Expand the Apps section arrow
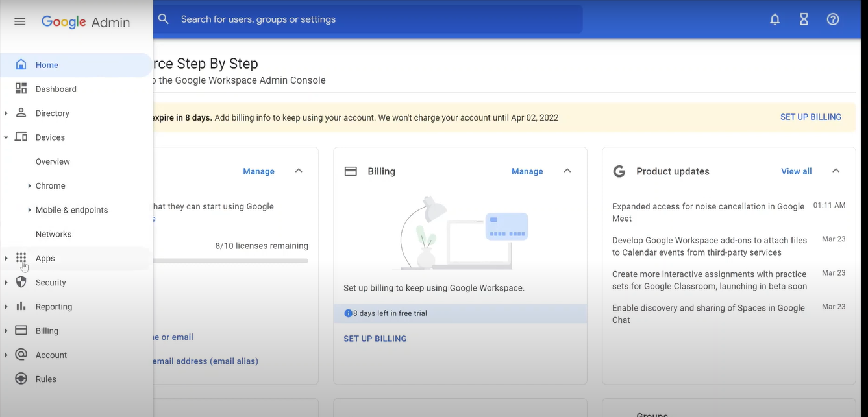The height and width of the screenshot is (417, 868). point(6,259)
